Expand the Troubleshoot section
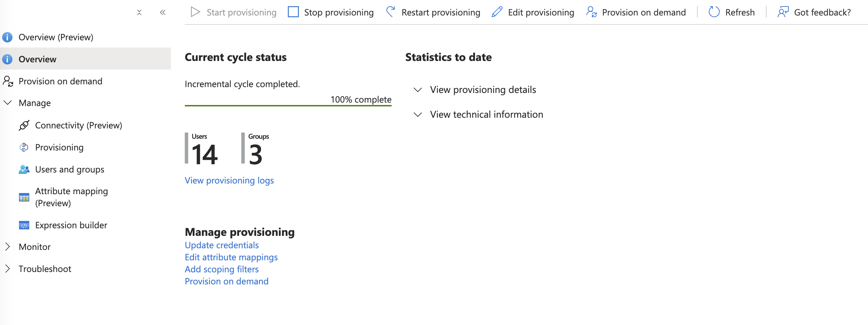 click(x=8, y=269)
